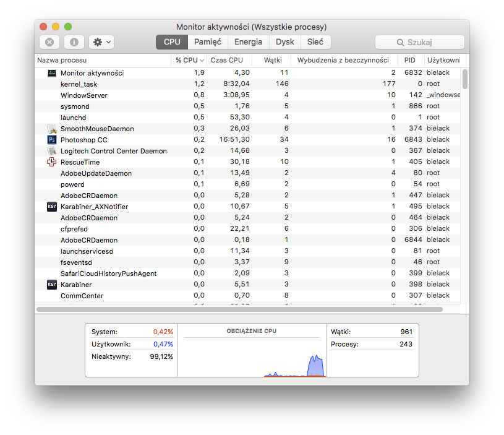
Task: Select AdobeCRDaemon row with PID 464
Action: click(247, 218)
